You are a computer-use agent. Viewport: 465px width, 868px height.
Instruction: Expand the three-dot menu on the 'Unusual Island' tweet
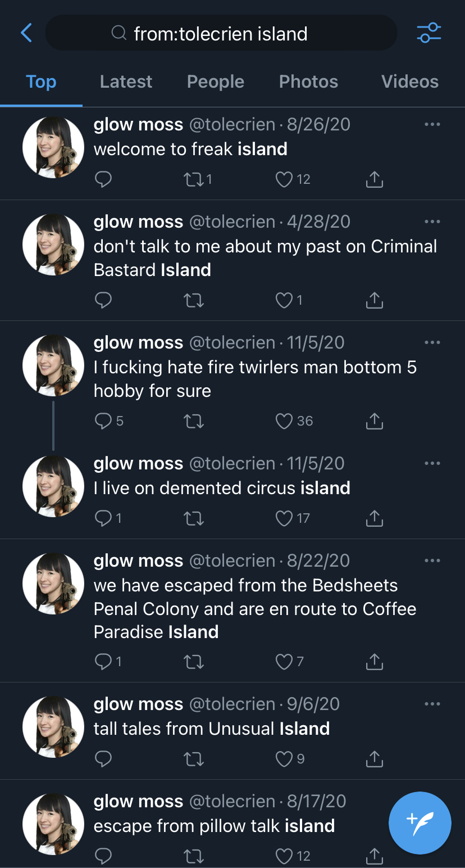(x=432, y=704)
